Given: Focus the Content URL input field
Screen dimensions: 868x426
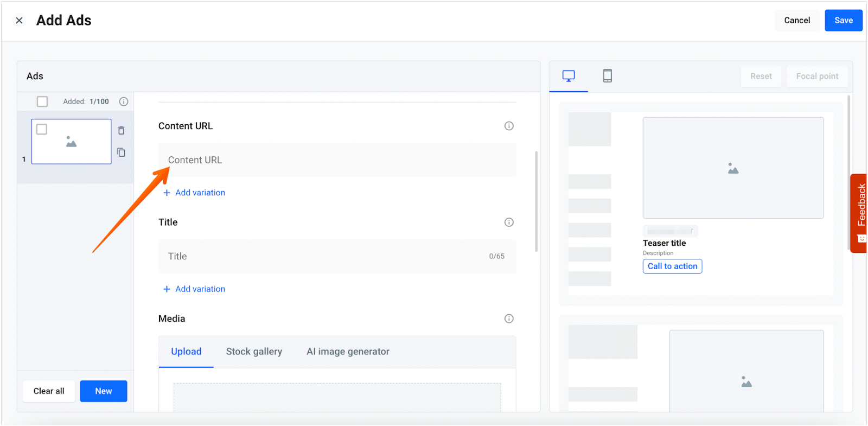Looking at the screenshot, I should [x=336, y=160].
